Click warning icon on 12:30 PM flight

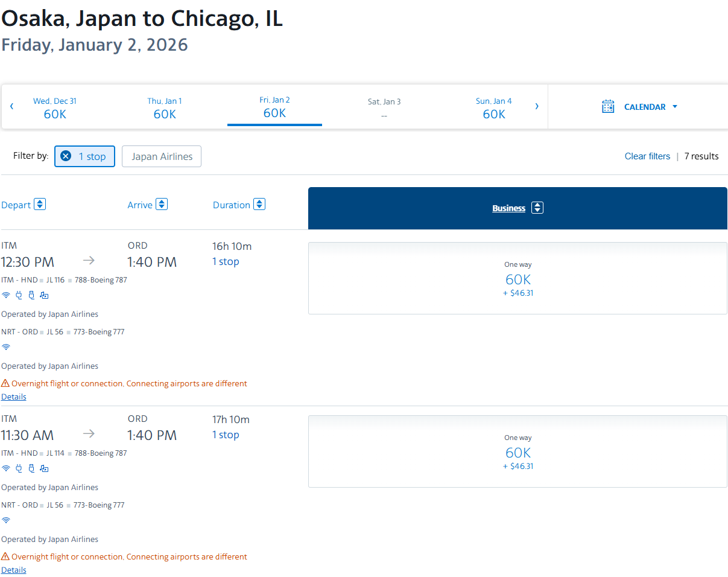(5, 383)
